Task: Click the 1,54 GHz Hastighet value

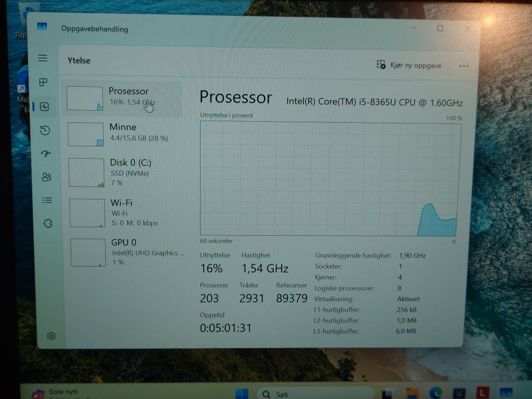Action: 265,269
